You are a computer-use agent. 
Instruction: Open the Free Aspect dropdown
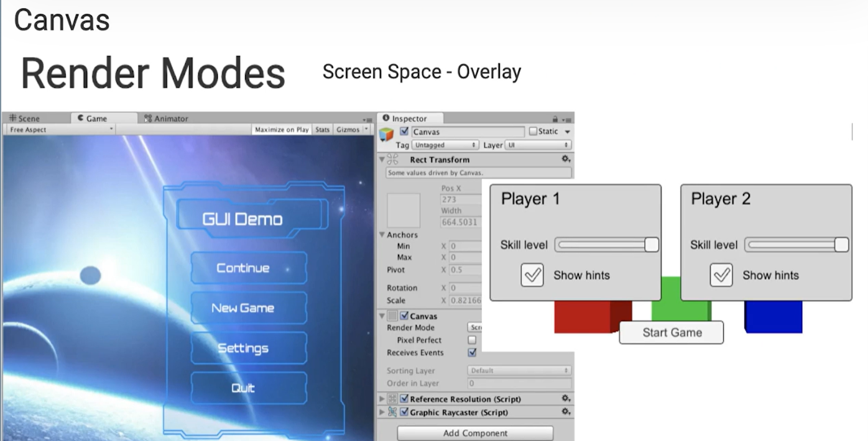(x=60, y=130)
